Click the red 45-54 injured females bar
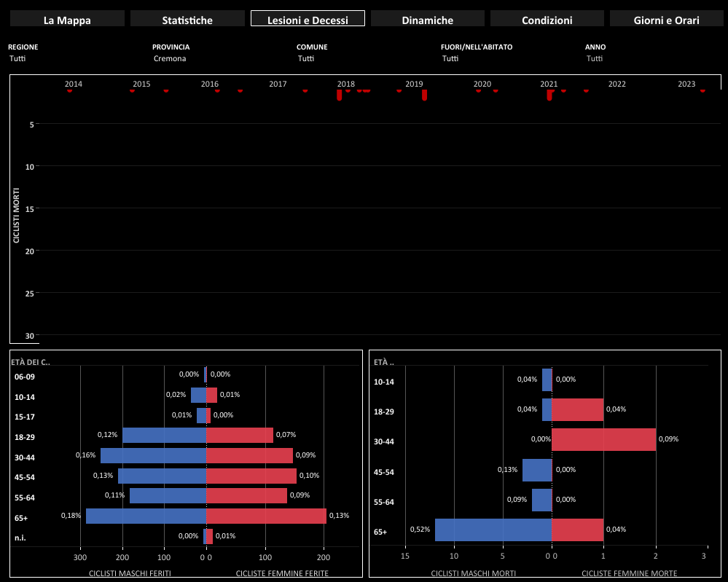Image resolution: width=728 pixels, height=582 pixels. tap(252, 476)
